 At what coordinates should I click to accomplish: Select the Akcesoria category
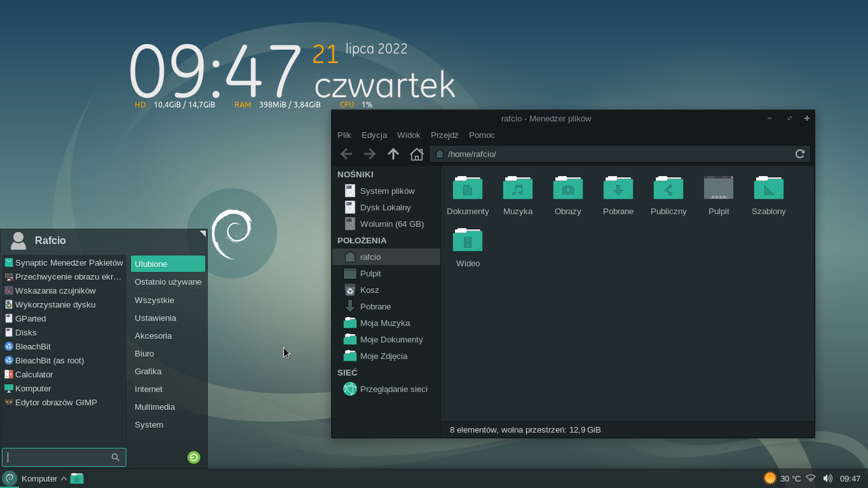[167, 335]
